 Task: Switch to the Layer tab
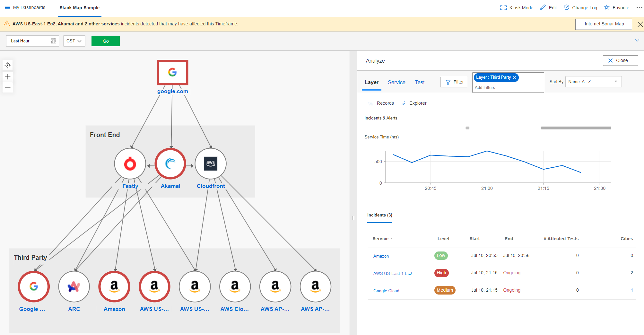pyautogui.click(x=371, y=83)
